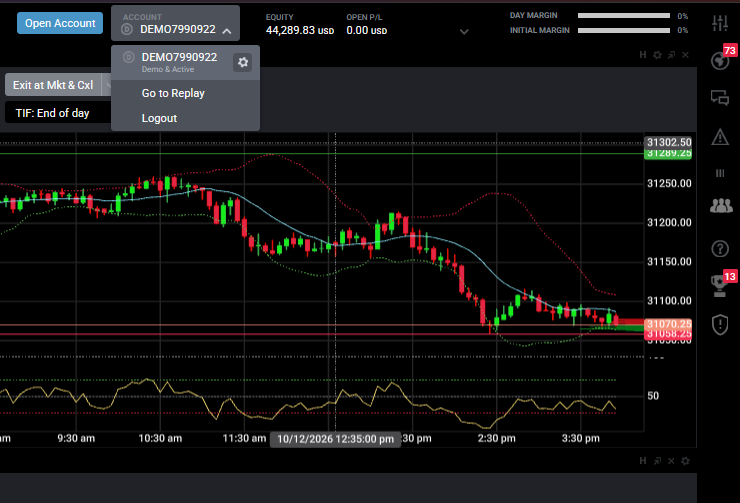
Task: Open TIF: End of day selector
Action: tap(57, 113)
